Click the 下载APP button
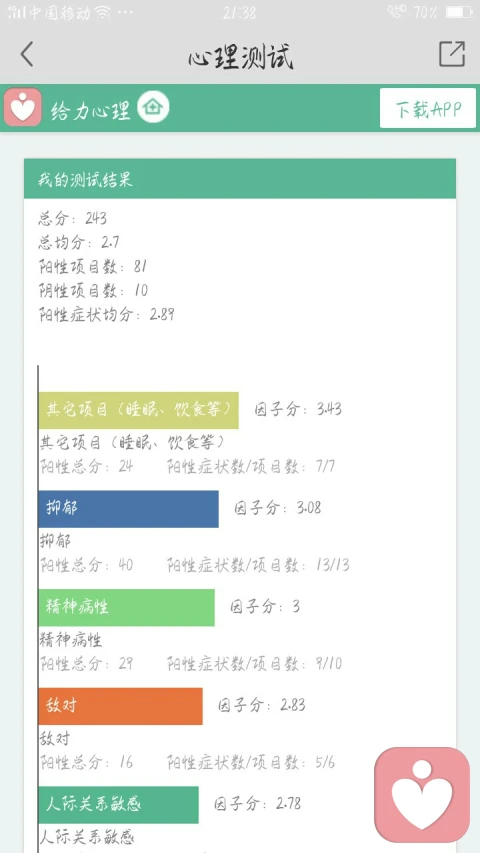 tap(428, 108)
